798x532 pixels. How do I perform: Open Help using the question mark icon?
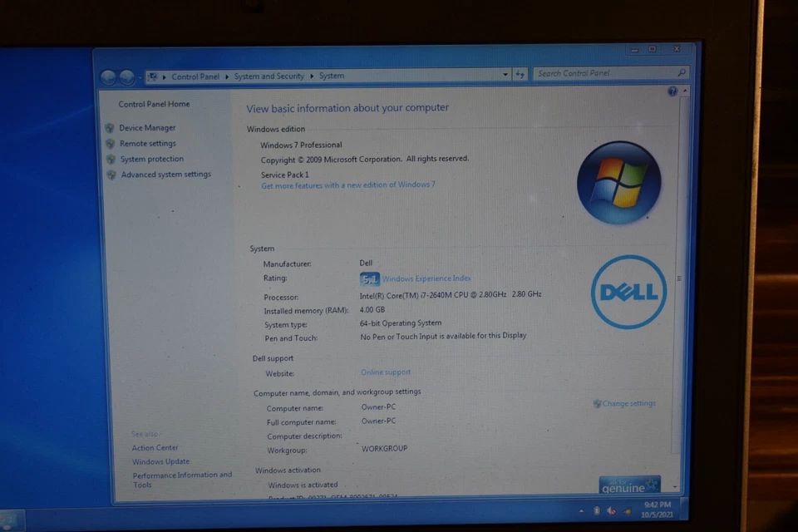672,91
